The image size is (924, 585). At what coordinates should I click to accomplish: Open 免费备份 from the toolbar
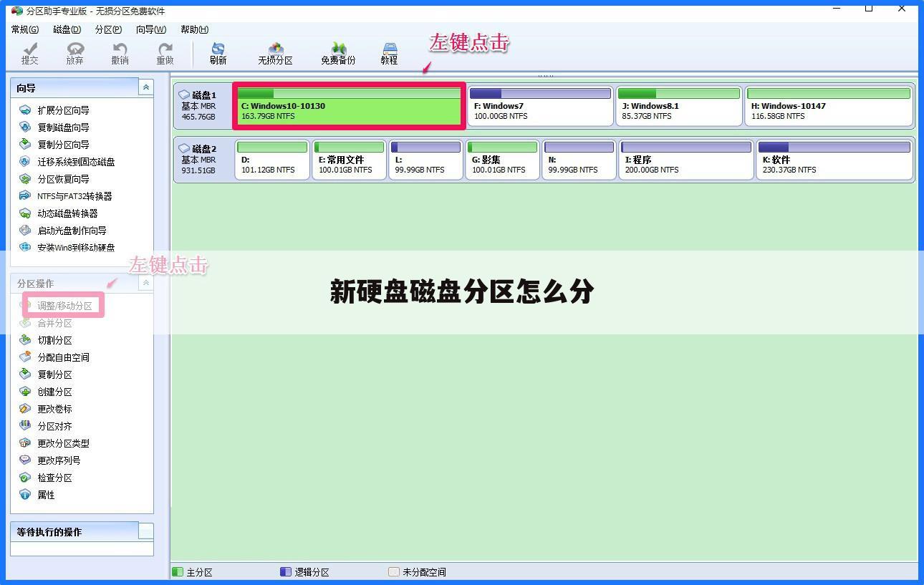(337, 53)
